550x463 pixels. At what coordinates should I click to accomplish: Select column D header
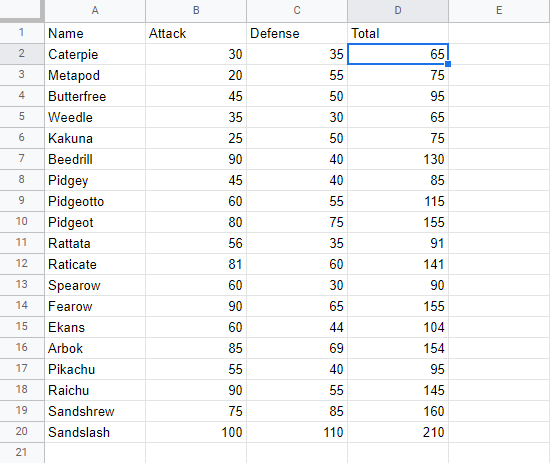pyautogui.click(x=398, y=11)
